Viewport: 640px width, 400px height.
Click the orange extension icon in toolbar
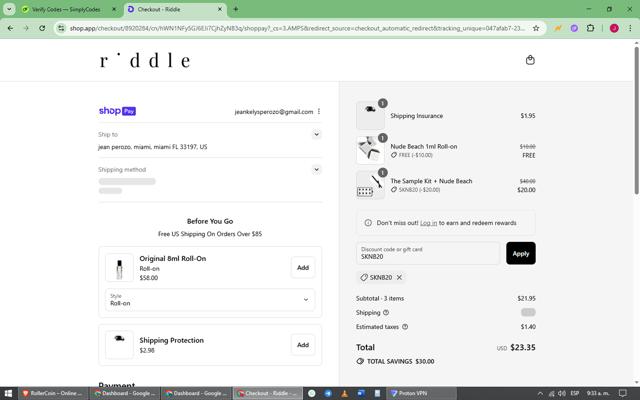558,28
